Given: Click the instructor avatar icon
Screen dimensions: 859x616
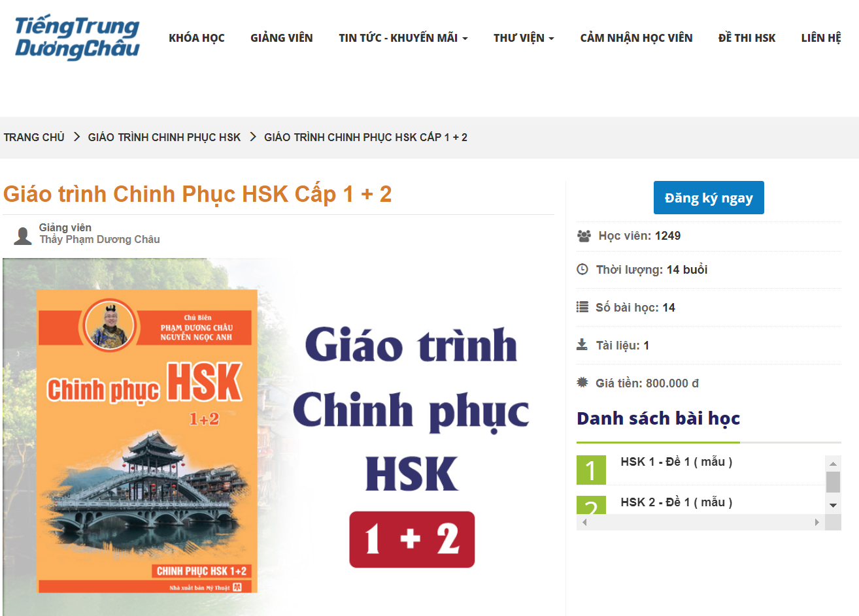Looking at the screenshot, I should (23, 236).
